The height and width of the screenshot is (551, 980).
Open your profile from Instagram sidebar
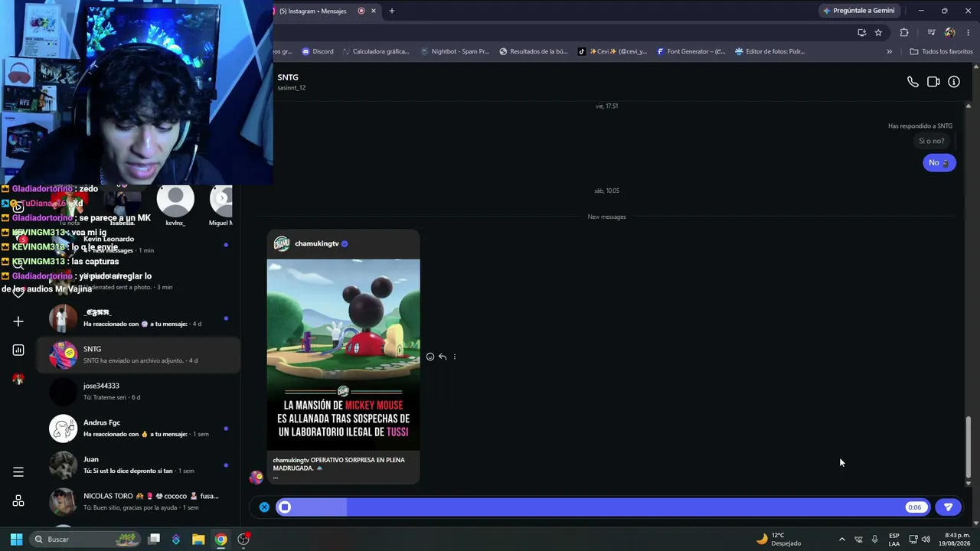pos(18,380)
